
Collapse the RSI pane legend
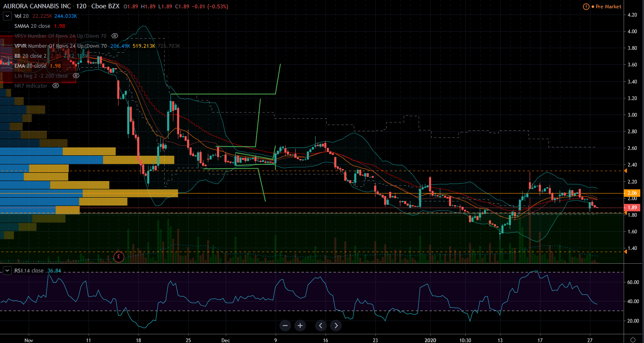pos(7,271)
